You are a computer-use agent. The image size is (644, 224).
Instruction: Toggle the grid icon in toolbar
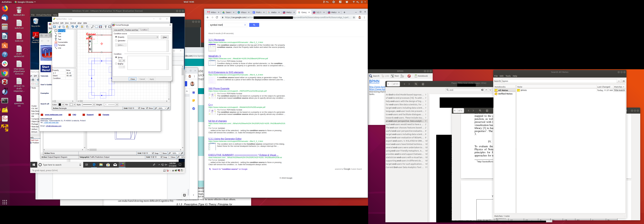click(82, 27)
